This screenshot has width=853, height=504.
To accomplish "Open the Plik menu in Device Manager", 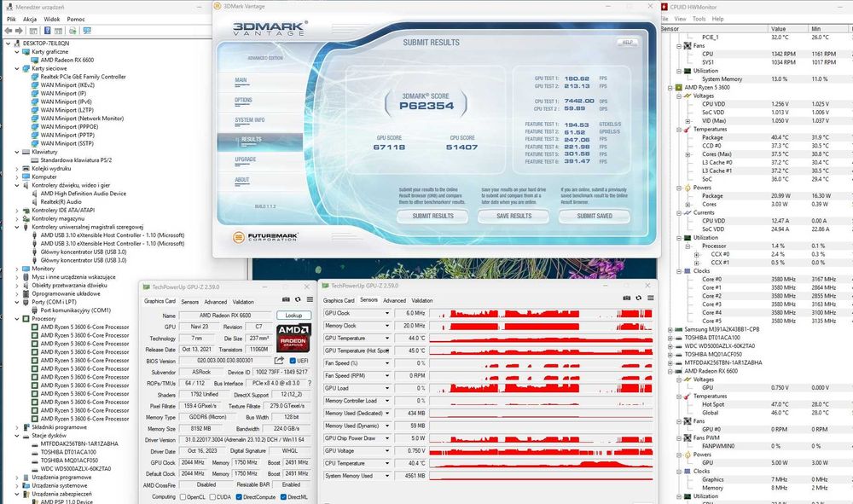I will [11, 19].
